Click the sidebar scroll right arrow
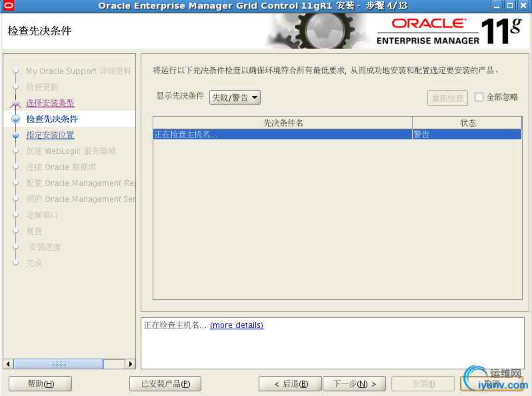Screen dimensions: 532x396 pyautogui.click(x=130, y=364)
